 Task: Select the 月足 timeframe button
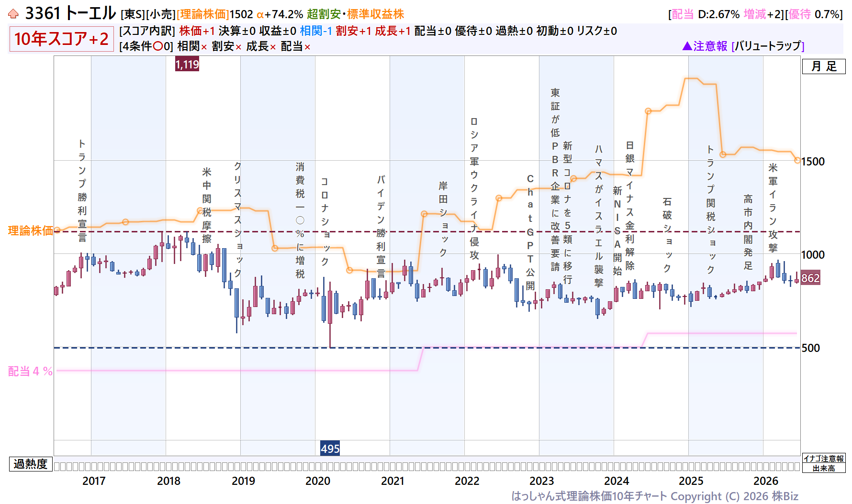pyautogui.click(x=824, y=66)
